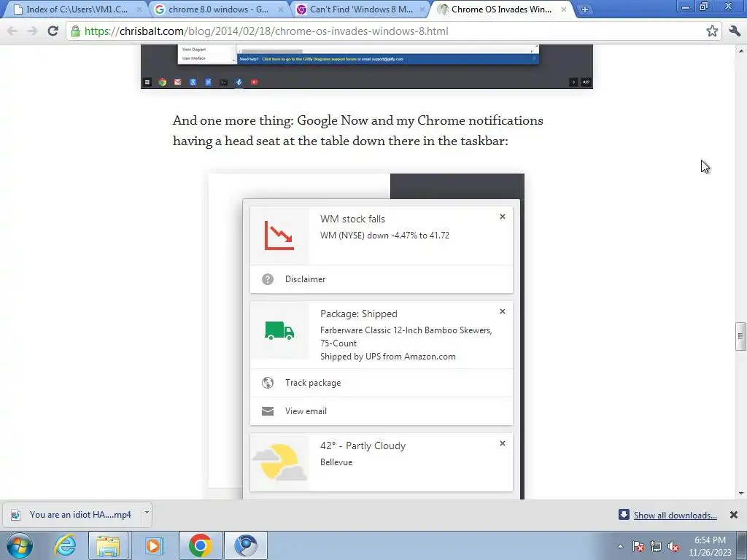Viewport: 747px width, 560px height.
Task: Click 'WM (NYSE) down -4.47% to 41.72' text
Action: (384, 236)
